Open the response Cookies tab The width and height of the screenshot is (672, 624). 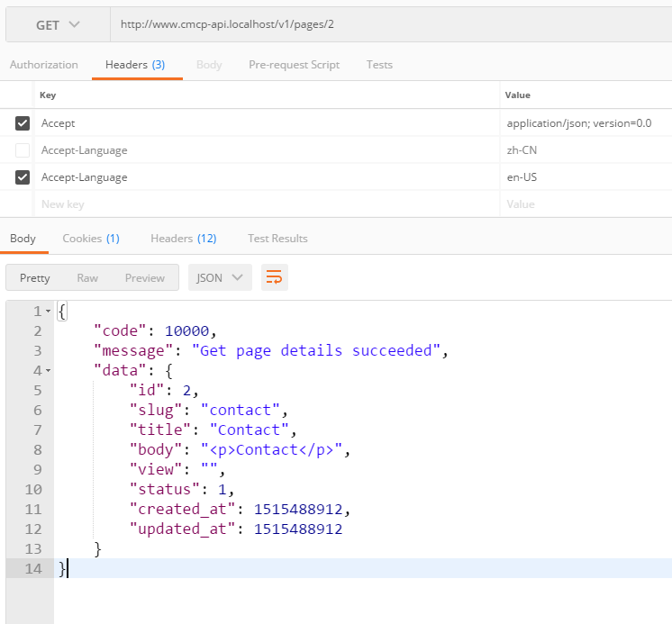click(90, 239)
